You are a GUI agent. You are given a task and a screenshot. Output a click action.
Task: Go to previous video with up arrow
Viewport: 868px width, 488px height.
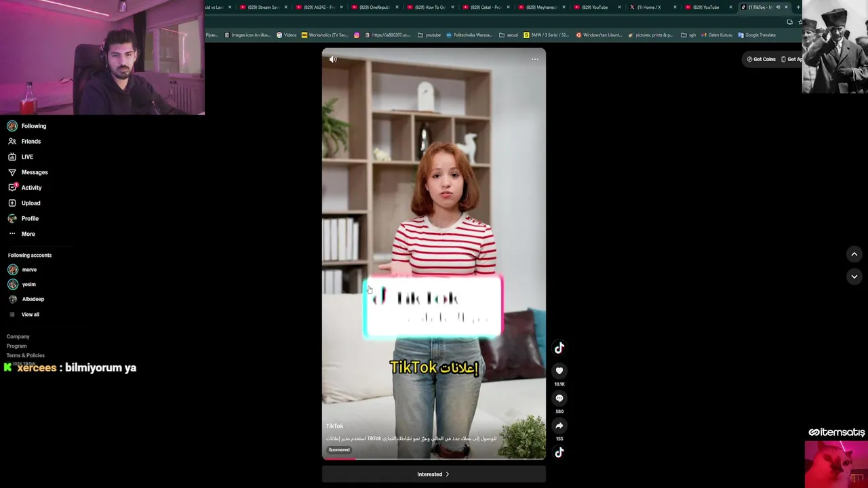[854, 254]
